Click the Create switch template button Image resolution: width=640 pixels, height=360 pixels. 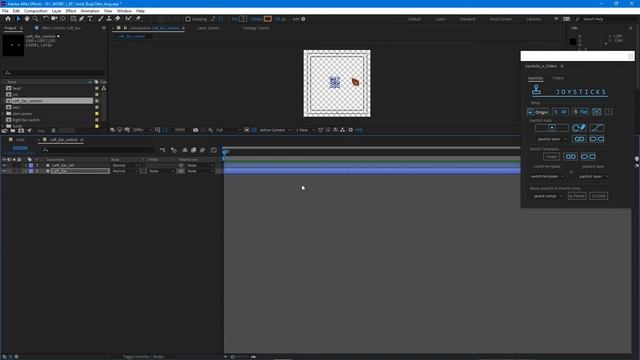(551, 157)
